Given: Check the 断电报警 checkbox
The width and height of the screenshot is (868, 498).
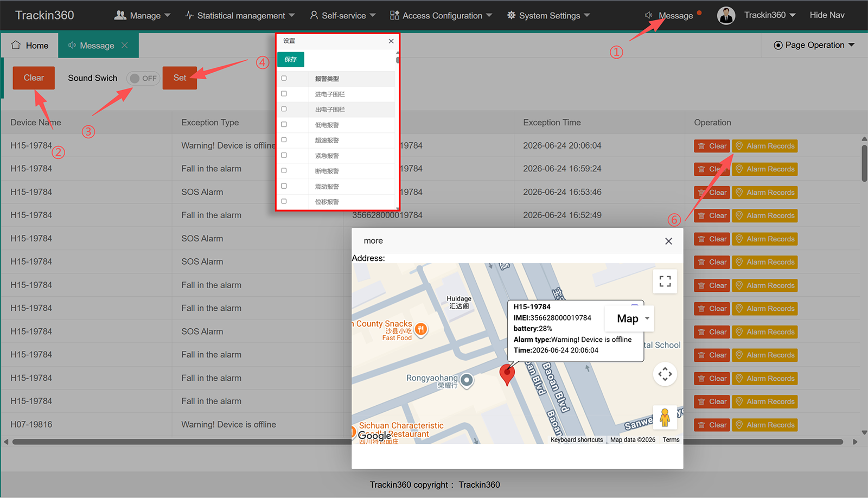Looking at the screenshot, I should coord(284,170).
